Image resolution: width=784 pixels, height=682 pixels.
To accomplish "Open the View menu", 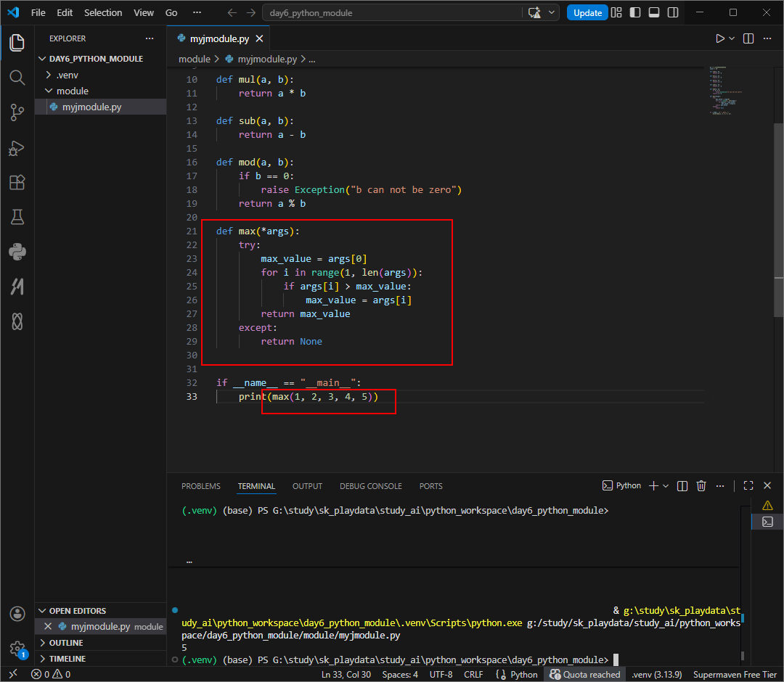I will pyautogui.click(x=144, y=12).
